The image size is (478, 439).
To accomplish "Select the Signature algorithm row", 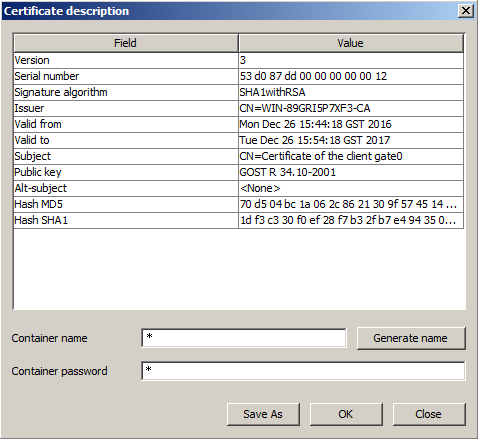I will [238, 92].
